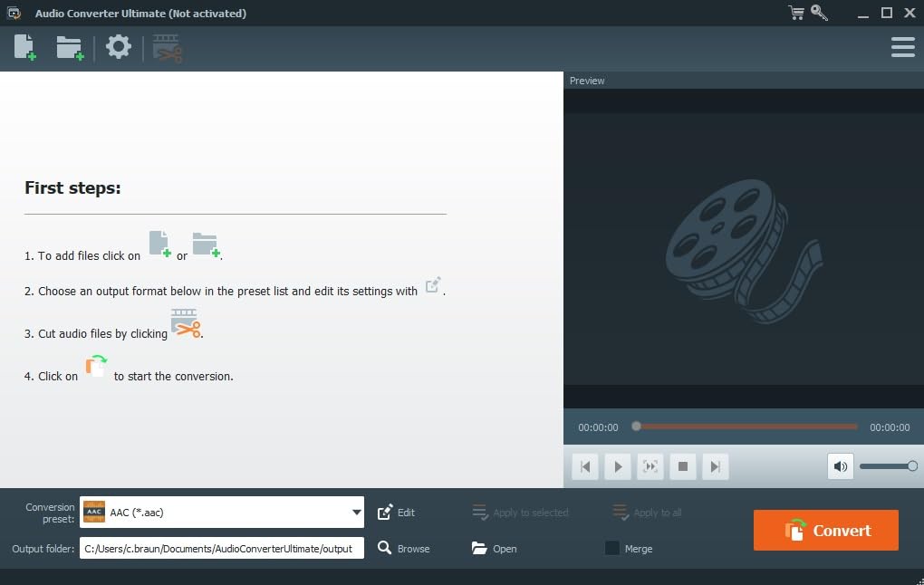This screenshot has height=585, width=924.
Task: Click the cut audio scissors toolbar icon
Action: (168, 48)
